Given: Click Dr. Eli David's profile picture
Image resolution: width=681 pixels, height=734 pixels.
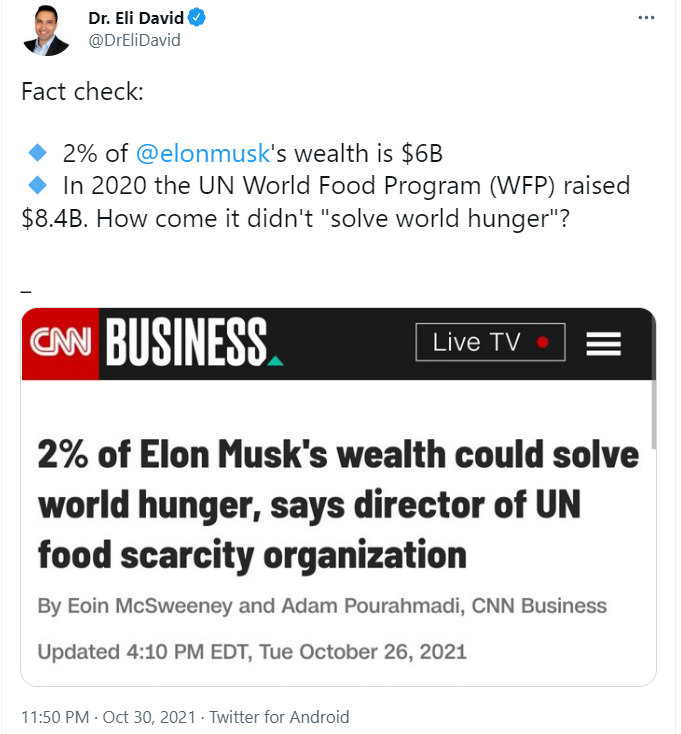Looking at the screenshot, I should [45, 30].
